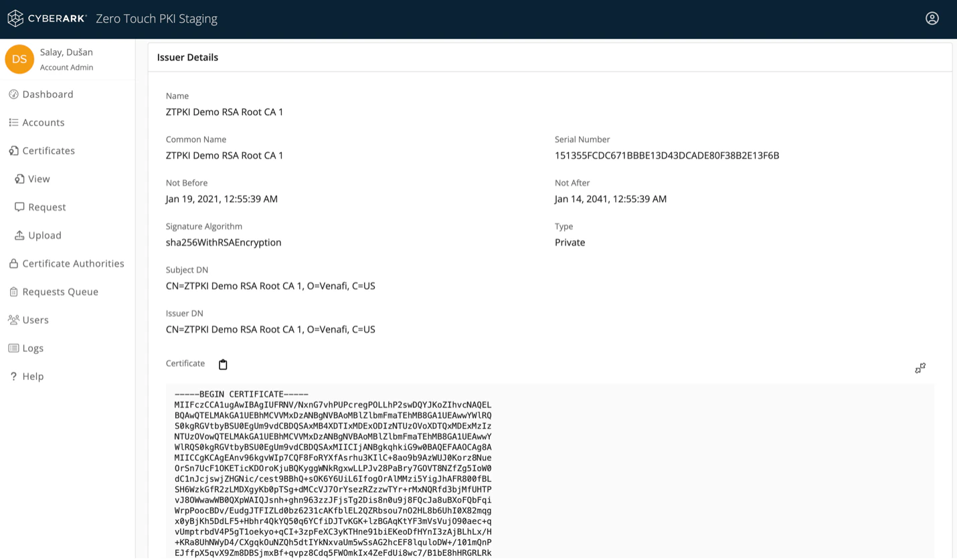This screenshot has width=957, height=560.
Task: Click Not Before date Jan 19, 2021
Action: point(222,199)
